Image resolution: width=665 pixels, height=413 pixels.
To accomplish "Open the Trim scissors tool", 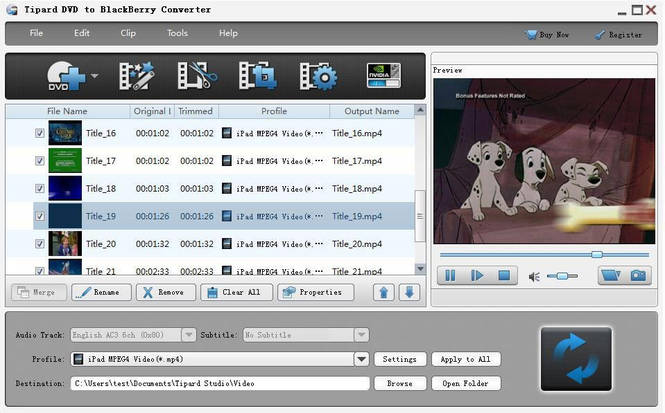I will (197, 76).
